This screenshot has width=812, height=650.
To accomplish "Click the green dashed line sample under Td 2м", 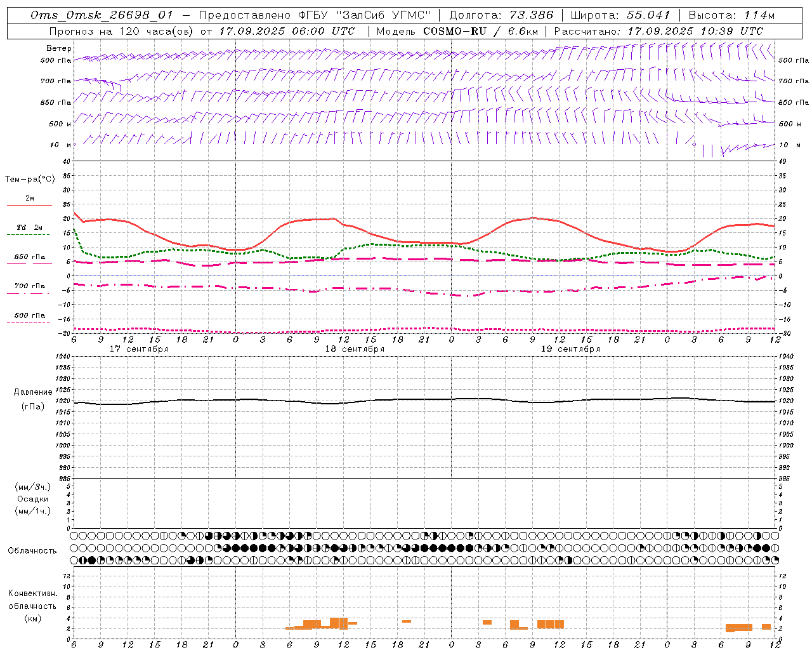I will [x=28, y=235].
